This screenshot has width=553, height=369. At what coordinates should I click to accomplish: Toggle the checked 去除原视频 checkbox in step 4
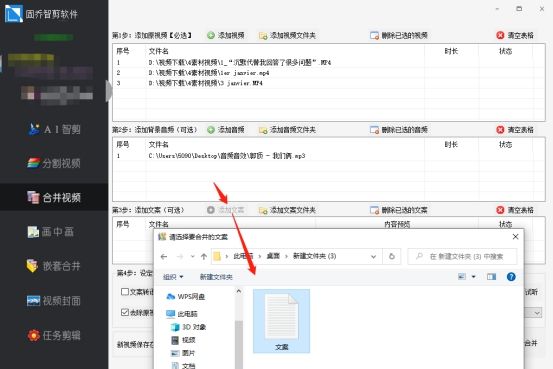pyautogui.click(x=124, y=312)
